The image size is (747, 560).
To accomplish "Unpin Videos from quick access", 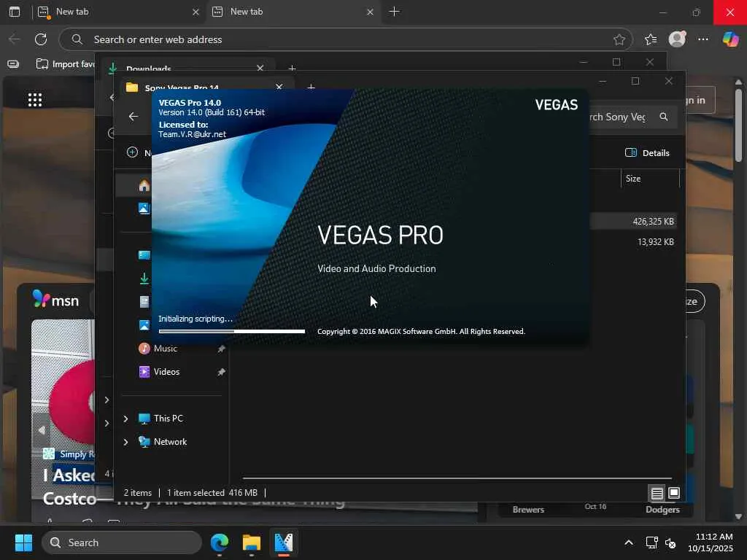I will (x=221, y=372).
